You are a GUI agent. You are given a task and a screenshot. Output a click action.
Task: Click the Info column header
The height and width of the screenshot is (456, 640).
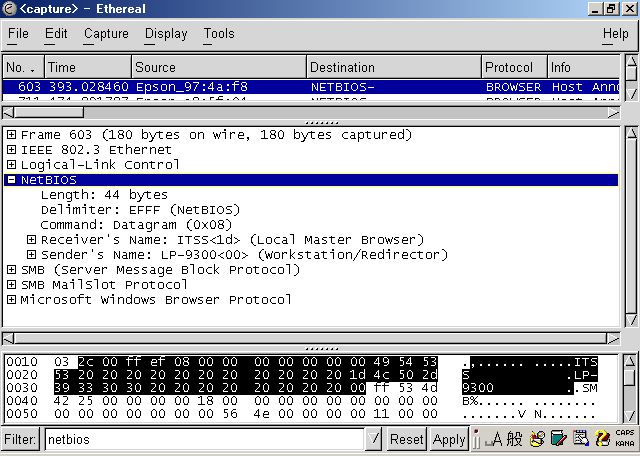pos(583,67)
